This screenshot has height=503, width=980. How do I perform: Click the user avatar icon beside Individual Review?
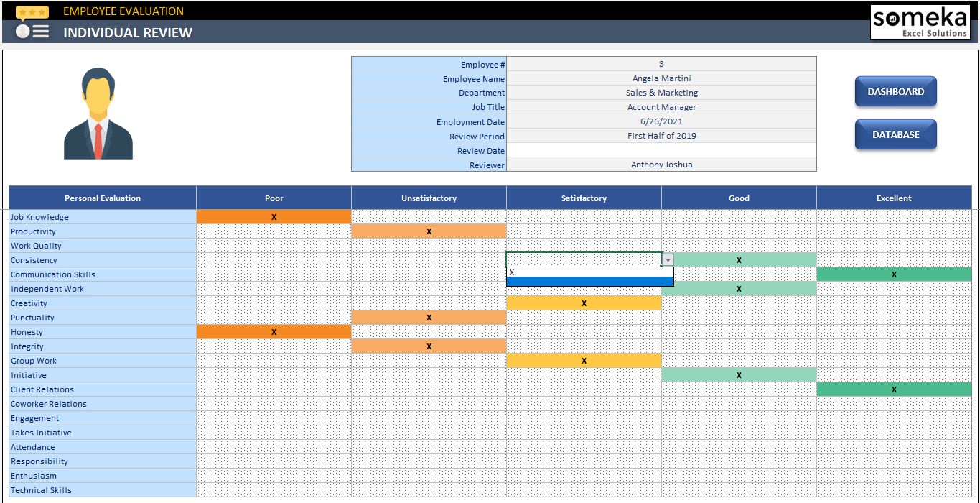(21, 32)
